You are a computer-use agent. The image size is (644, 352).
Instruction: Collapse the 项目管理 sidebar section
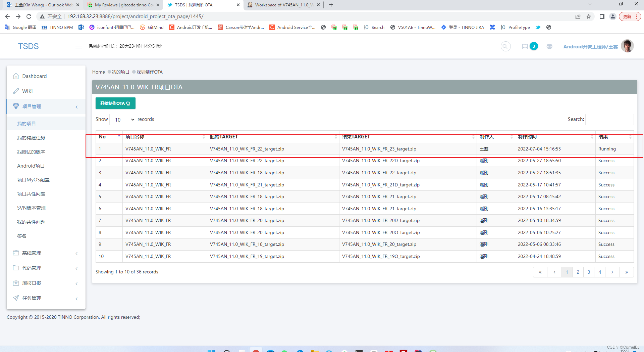click(x=46, y=106)
